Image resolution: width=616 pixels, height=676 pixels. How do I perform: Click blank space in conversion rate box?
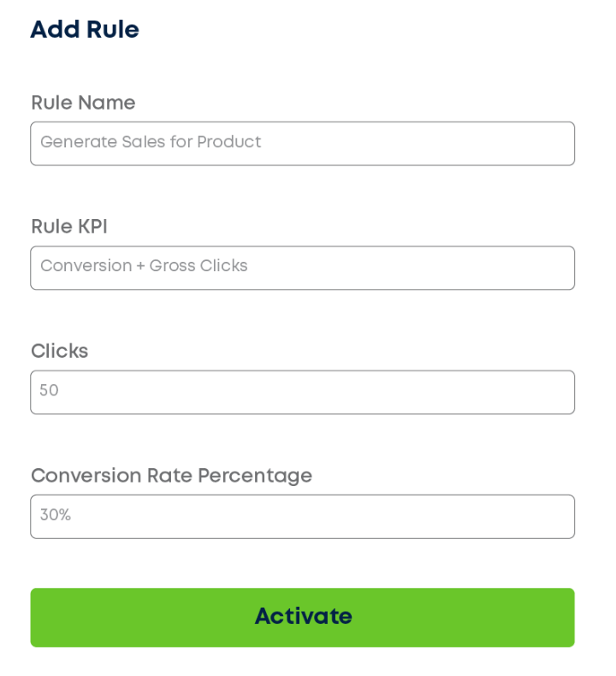coord(342,516)
